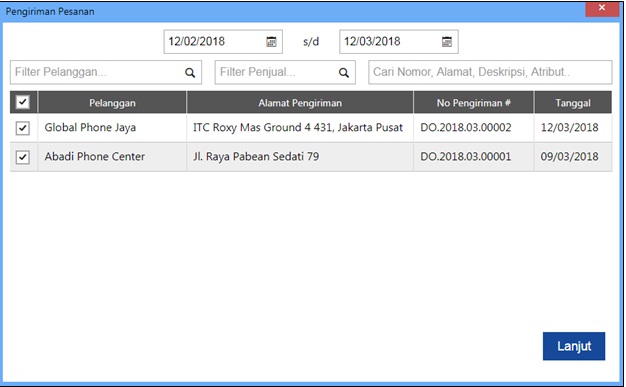Close the Pengiriman Pesanan dialog
The width and height of the screenshot is (626, 387).
click(x=602, y=8)
